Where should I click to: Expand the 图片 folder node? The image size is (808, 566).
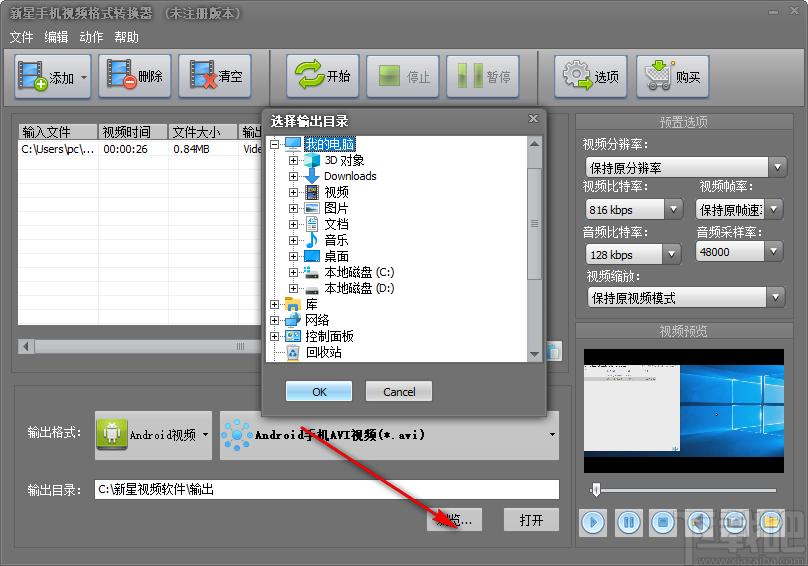(293, 208)
